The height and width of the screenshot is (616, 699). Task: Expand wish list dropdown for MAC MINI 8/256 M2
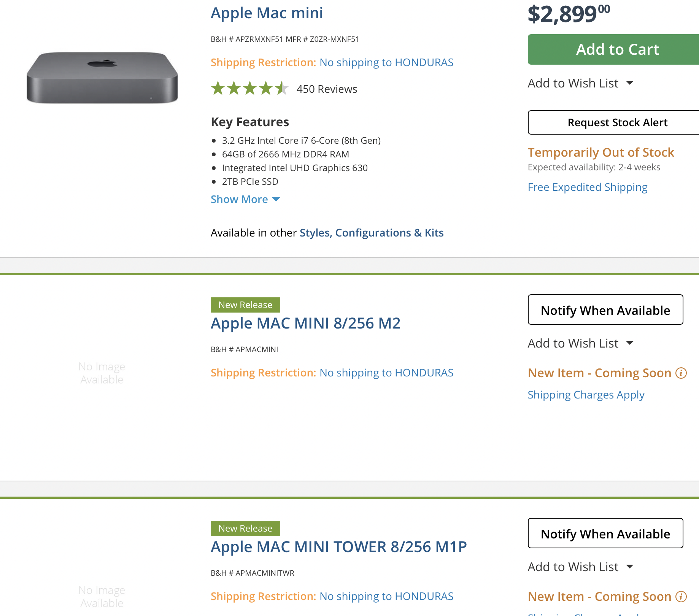pyautogui.click(x=580, y=343)
